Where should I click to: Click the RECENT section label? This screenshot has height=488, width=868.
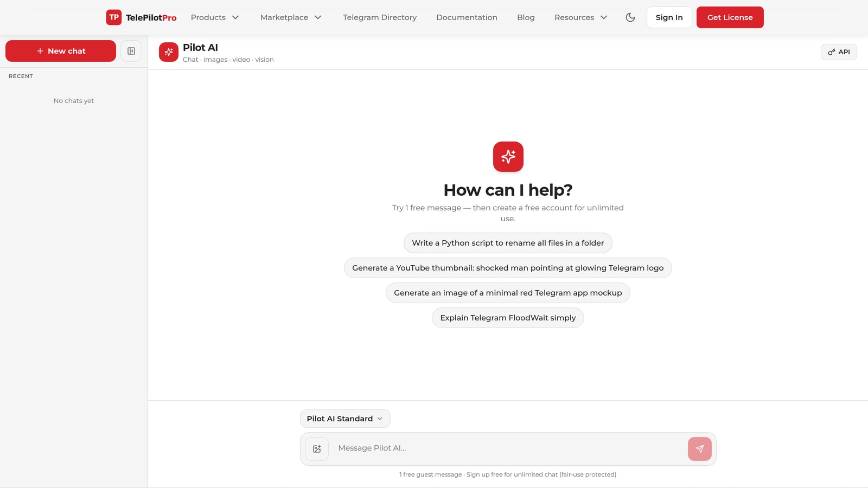tap(21, 76)
